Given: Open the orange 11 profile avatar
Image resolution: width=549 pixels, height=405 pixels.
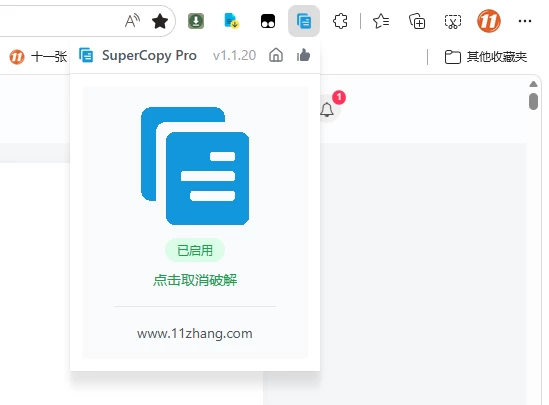Looking at the screenshot, I should [489, 21].
